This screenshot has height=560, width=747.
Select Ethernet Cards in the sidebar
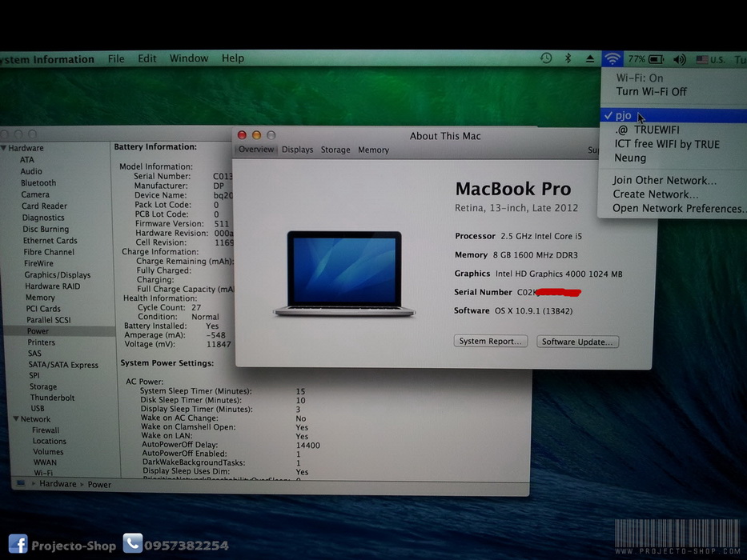pyautogui.click(x=50, y=241)
